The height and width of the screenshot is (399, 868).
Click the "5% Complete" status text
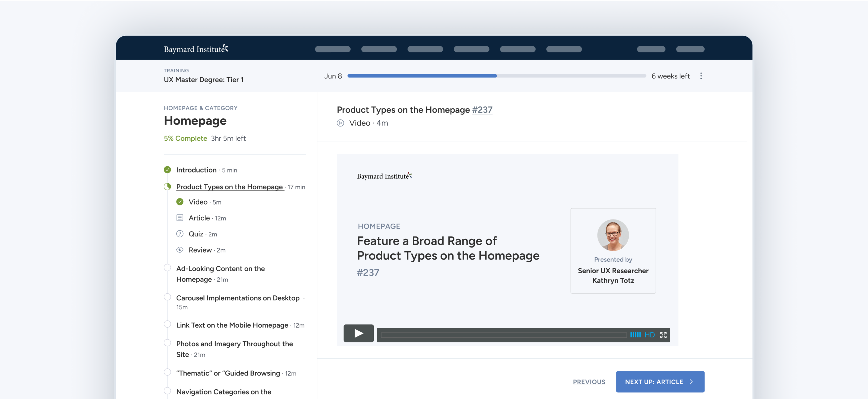(185, 138)
